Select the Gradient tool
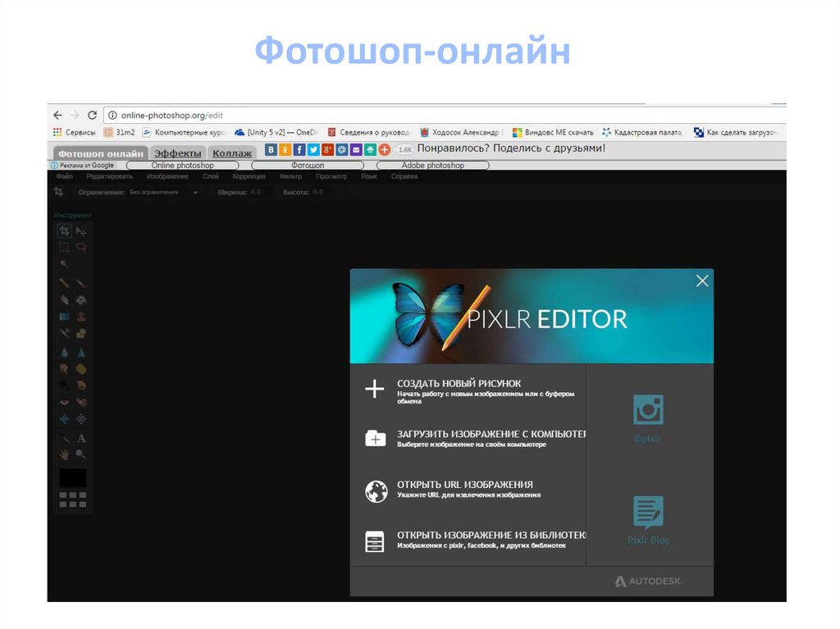 click(x=64, y=317)
